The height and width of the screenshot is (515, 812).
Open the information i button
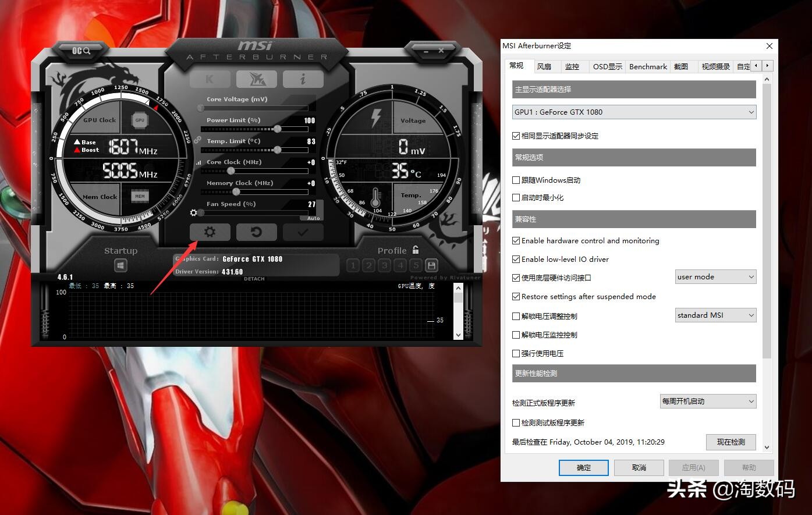point(303,79)
